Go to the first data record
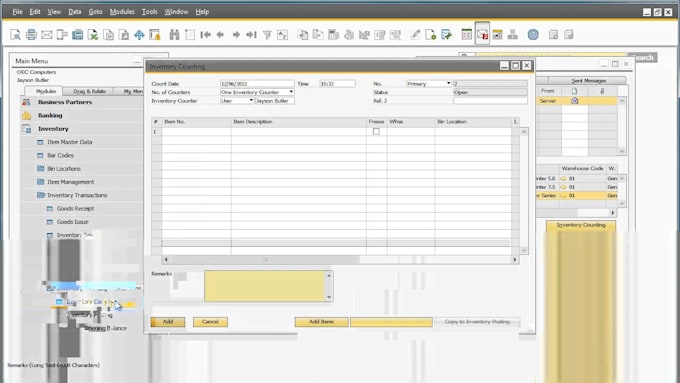 click(205, 35)
